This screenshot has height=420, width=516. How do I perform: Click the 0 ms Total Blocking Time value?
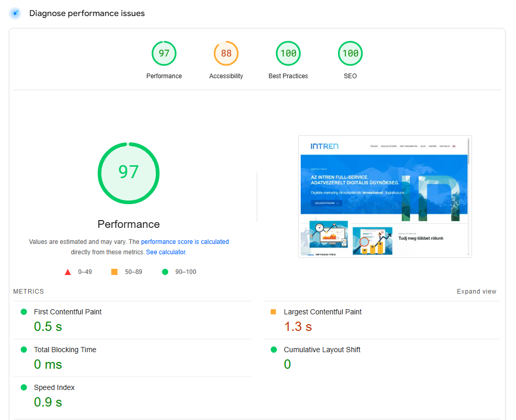click(48, 365)
